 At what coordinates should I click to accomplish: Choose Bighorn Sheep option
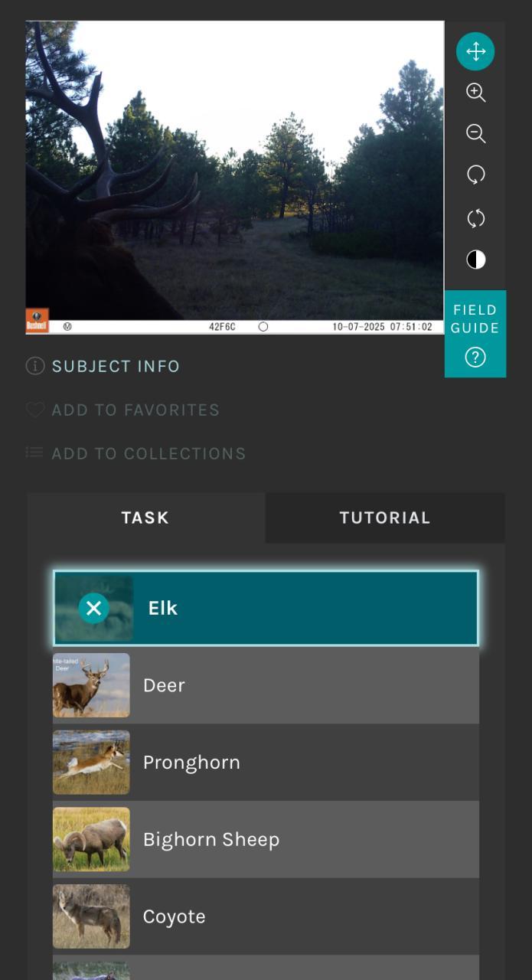tap(266, 839)
